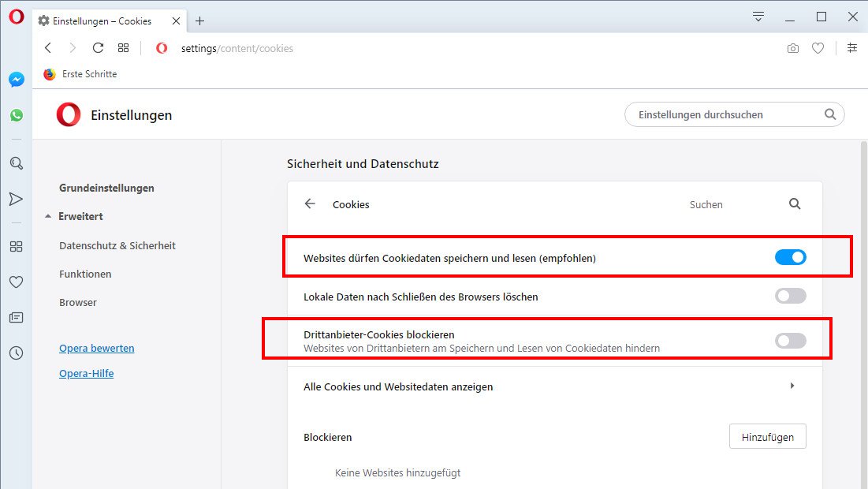Take a snapshot with the camera icon
The image size is (868, 489).
(x=792, y=48)
